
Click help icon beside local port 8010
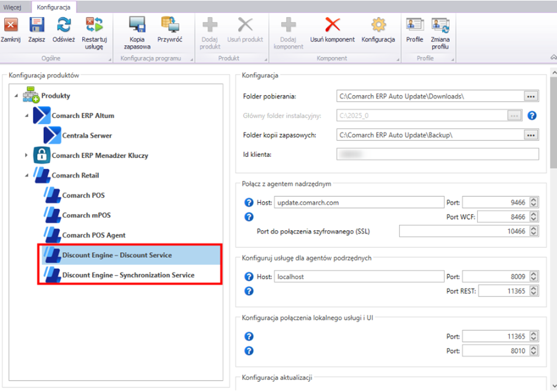click(x=249, y=351)
